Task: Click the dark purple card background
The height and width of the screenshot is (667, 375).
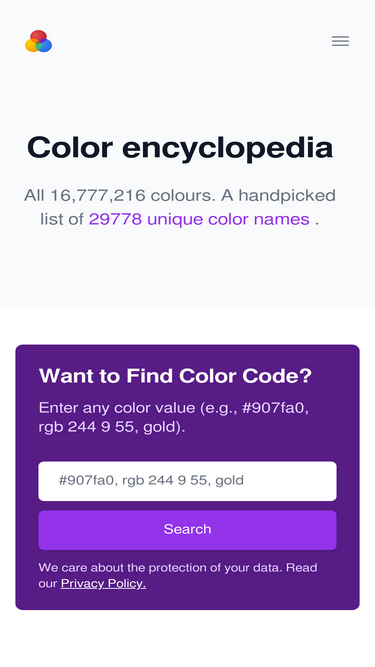Action: pos(188,601)
